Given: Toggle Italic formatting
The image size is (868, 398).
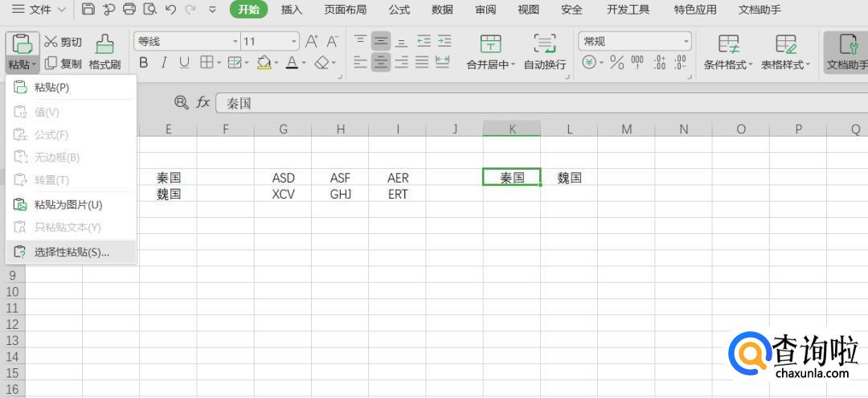Looking at the screenshot, I should [164, 63].
